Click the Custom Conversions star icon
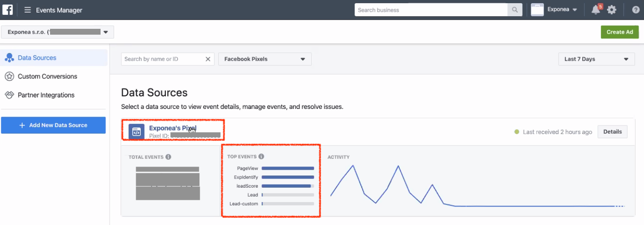Viewport: 644px width, 225px height. [9, 76]
